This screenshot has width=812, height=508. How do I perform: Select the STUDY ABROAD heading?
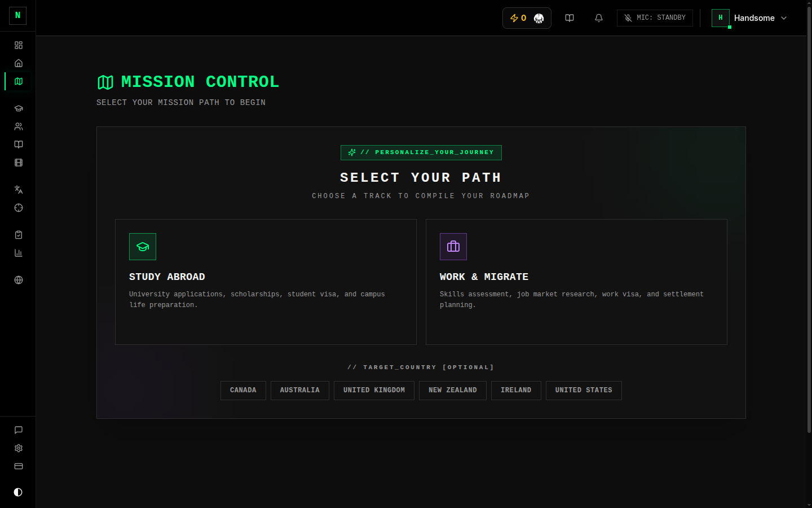pos(167,277)
